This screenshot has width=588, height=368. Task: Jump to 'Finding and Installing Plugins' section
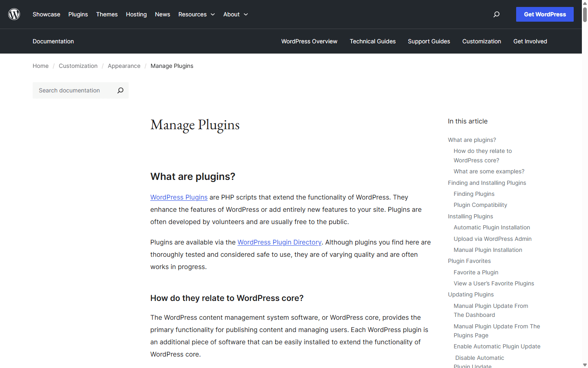point(487,183)
